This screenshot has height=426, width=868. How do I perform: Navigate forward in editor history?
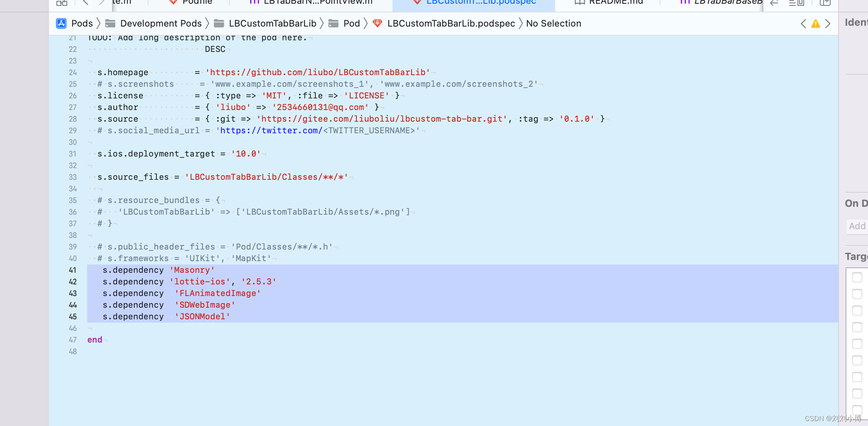102,2
